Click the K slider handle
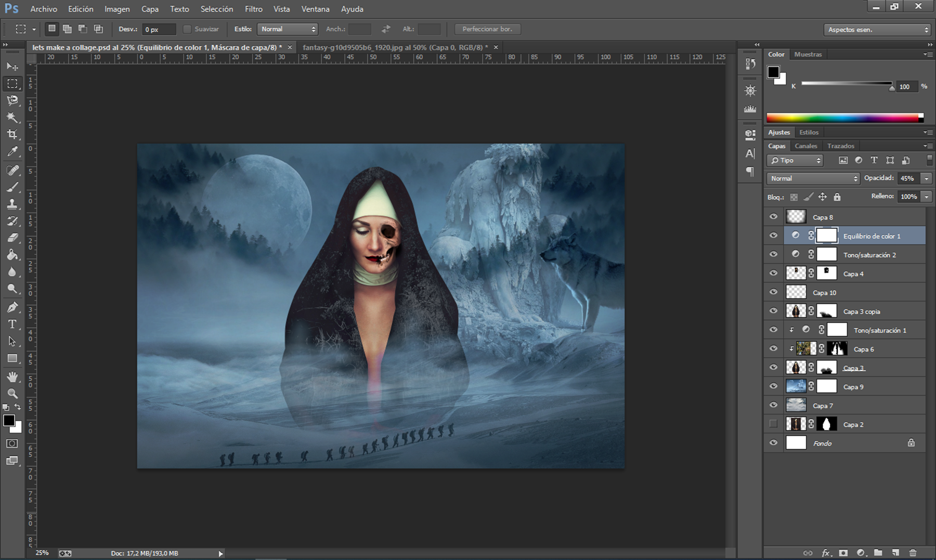The height and width of the screenshot is (560, 936). [x=892, y=88]
